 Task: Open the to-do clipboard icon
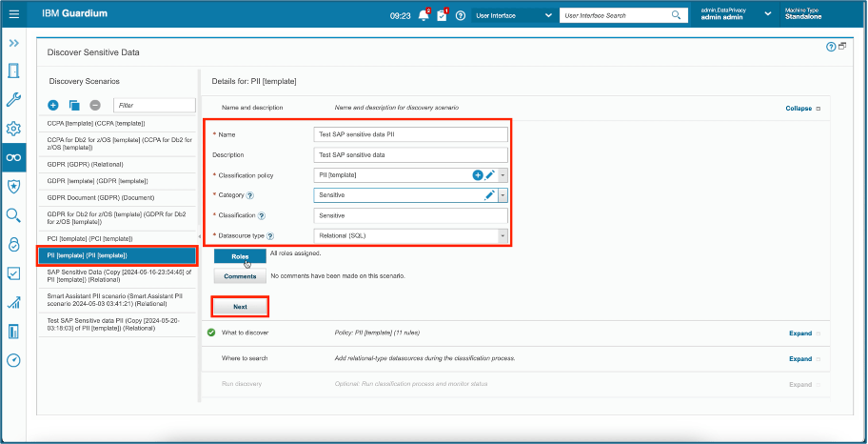(x=442, y=15)
